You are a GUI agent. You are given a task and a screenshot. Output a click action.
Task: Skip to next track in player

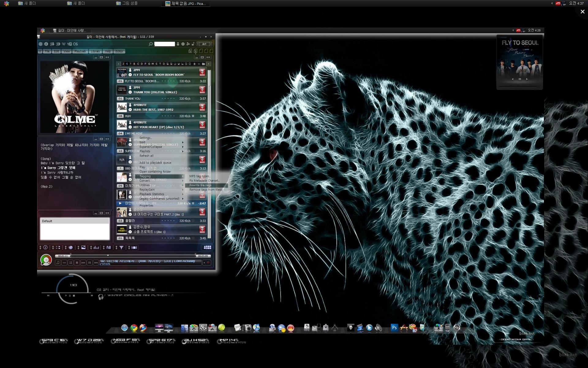coord(96,263)
